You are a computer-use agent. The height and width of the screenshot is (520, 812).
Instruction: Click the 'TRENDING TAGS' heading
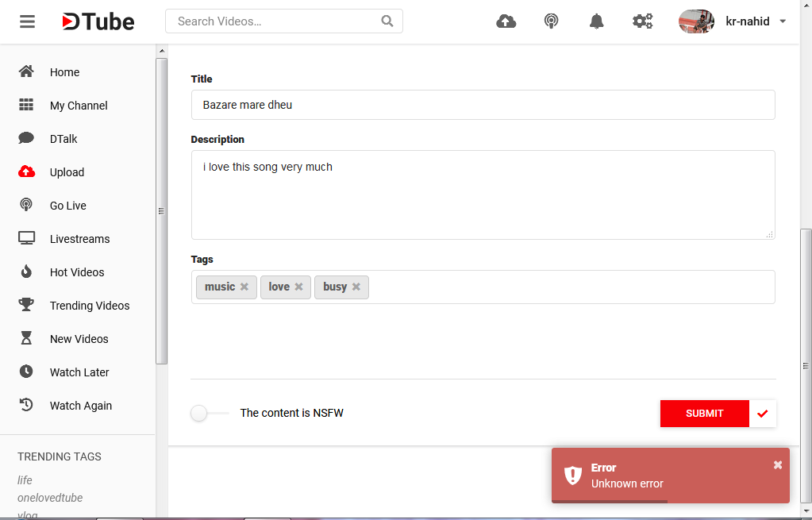(x=60, y=456)
